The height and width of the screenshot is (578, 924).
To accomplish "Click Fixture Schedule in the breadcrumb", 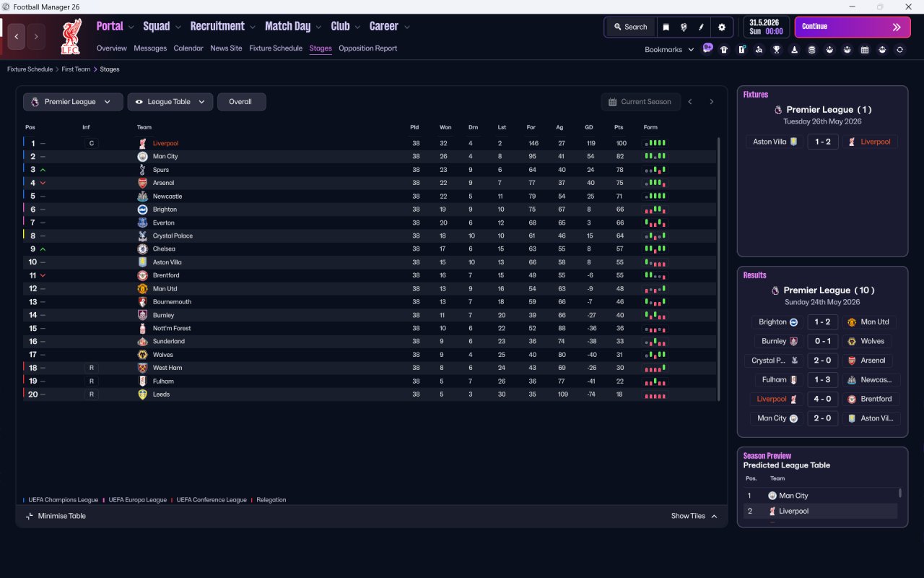I will coord(30,69).
